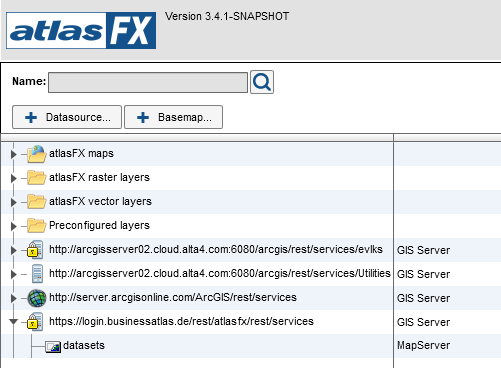The height and width of the screenshot is (368, 501).
Task: Click the MapServer type cell
Action: tap(423, 345)
